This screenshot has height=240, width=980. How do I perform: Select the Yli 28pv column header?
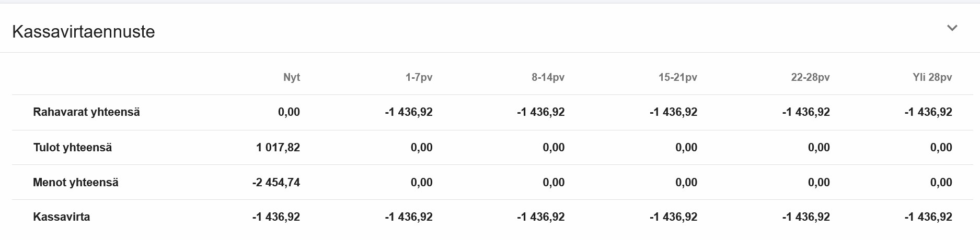(932, 77)
